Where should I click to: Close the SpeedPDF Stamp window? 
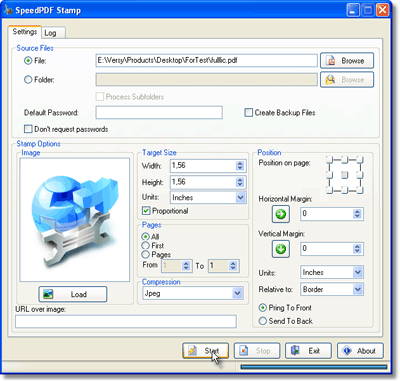coord(382,10)
